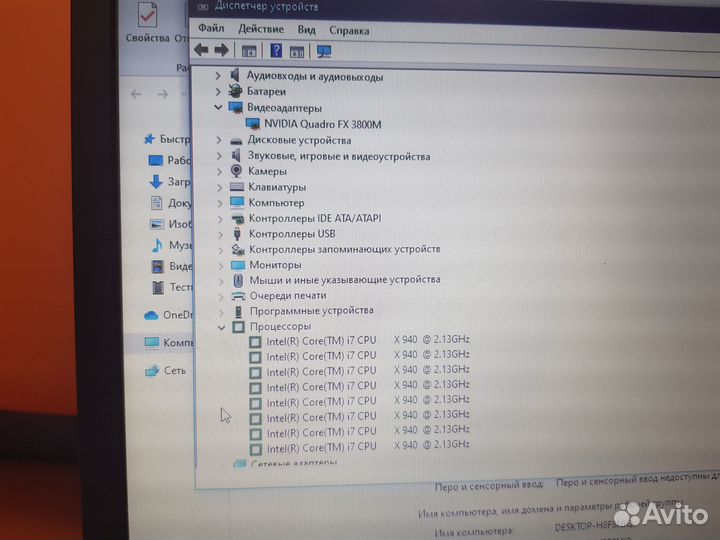Expand the Камеры node

[219, 172]
